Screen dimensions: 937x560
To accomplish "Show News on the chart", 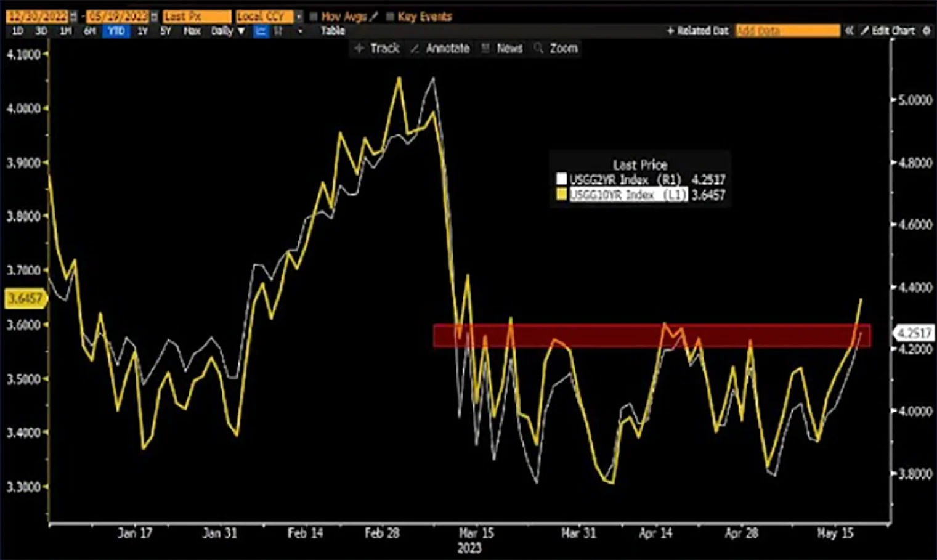I will (x=501, y=48).
